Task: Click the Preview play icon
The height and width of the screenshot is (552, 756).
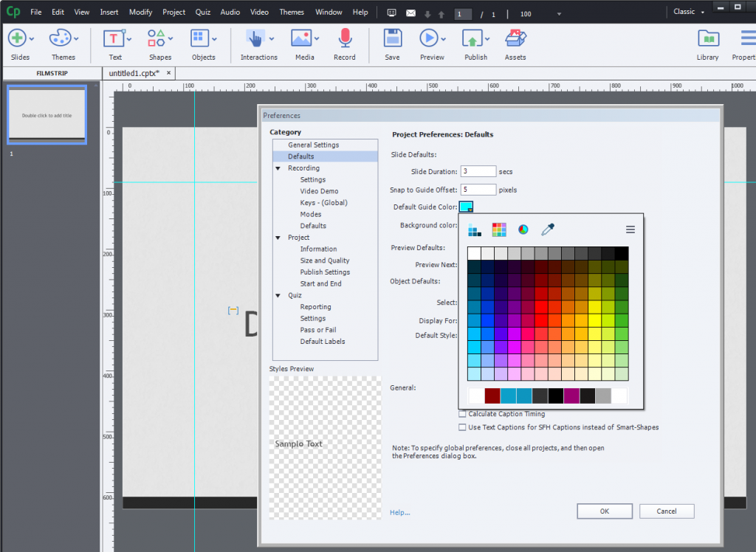Action: coord(428,38)
